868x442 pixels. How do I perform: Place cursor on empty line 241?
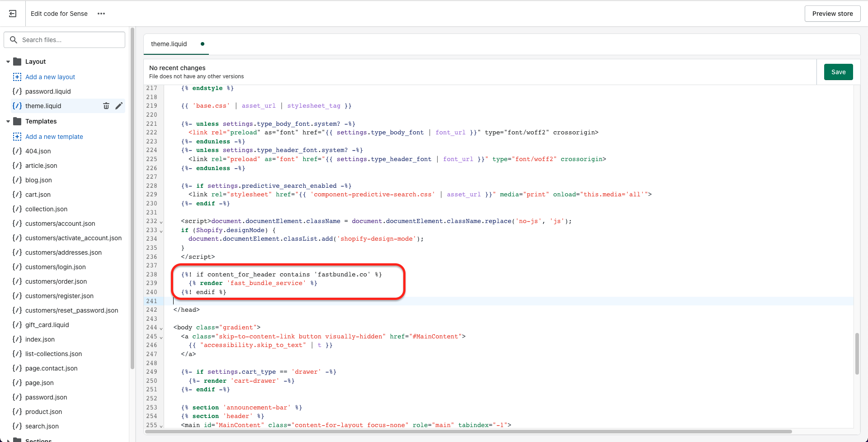click(508, 301)
